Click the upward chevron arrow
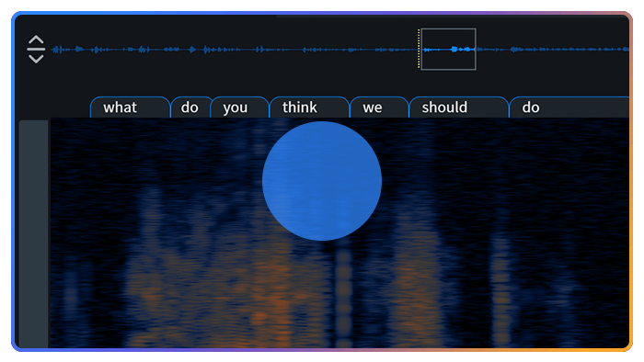This screenshot has height=362, width=644. tap(36, 40)
